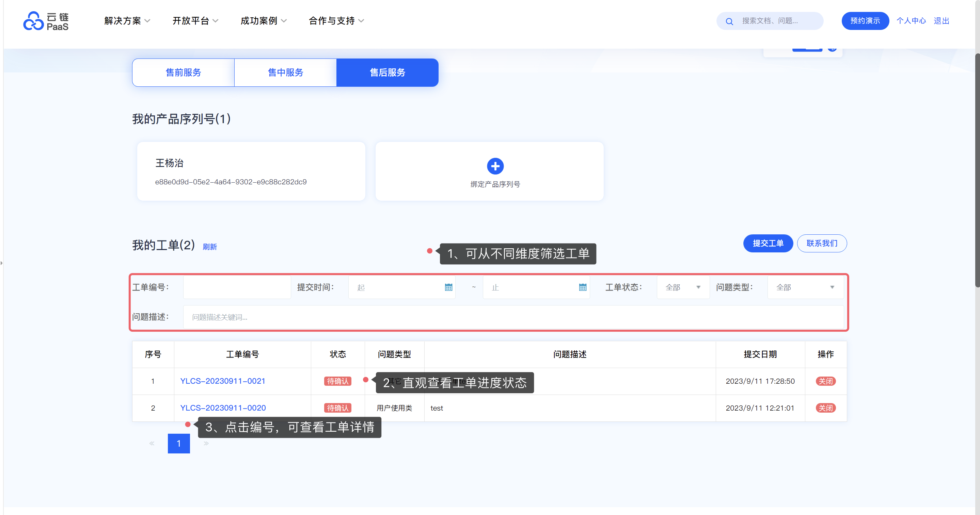Open the start date calendar picker icon
The height and width of the screenshot is (515, 980).
448,287
